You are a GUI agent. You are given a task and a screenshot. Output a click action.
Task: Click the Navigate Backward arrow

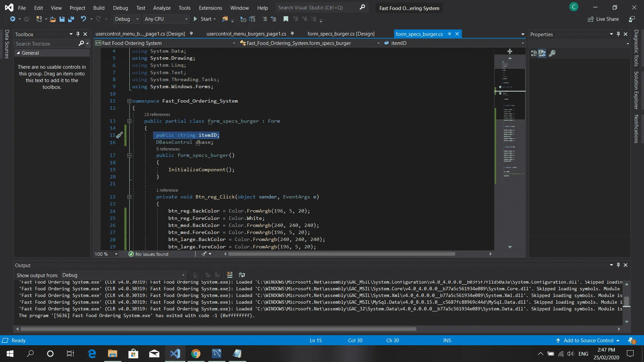[x=12, y=19]
